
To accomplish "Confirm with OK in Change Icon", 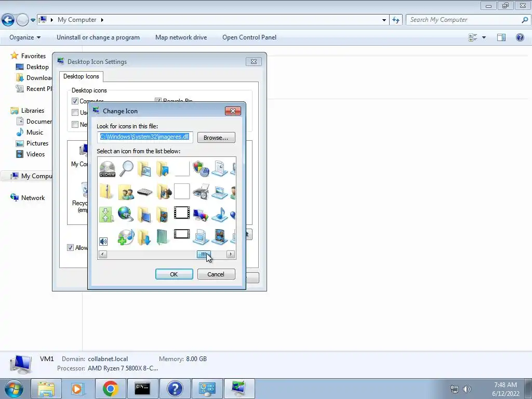I will click(174, 274).
